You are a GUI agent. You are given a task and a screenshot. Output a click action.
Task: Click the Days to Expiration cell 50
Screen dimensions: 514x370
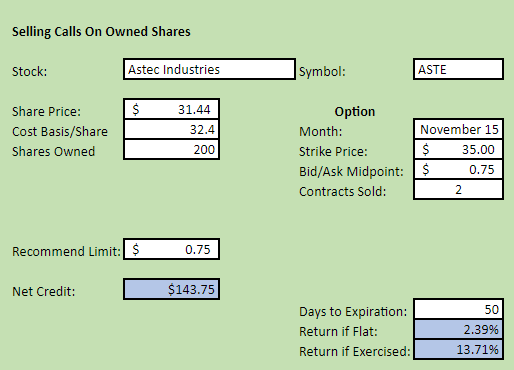pos(458,309)
